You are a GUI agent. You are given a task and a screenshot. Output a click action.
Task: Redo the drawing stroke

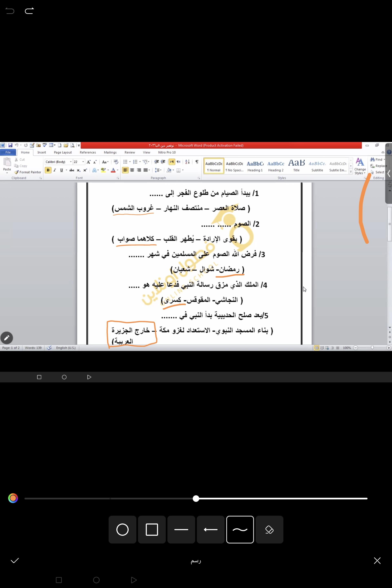pyautogui.click(x=29, y=11)
